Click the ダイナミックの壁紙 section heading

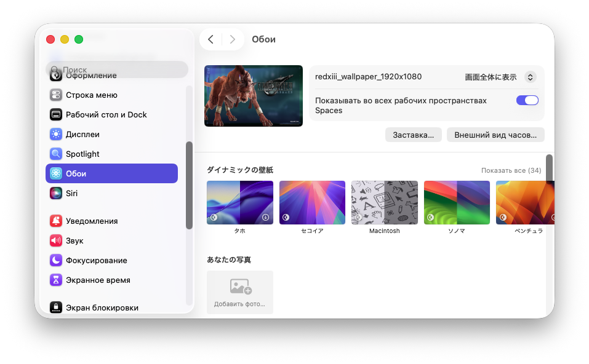[x=240, y=170]
